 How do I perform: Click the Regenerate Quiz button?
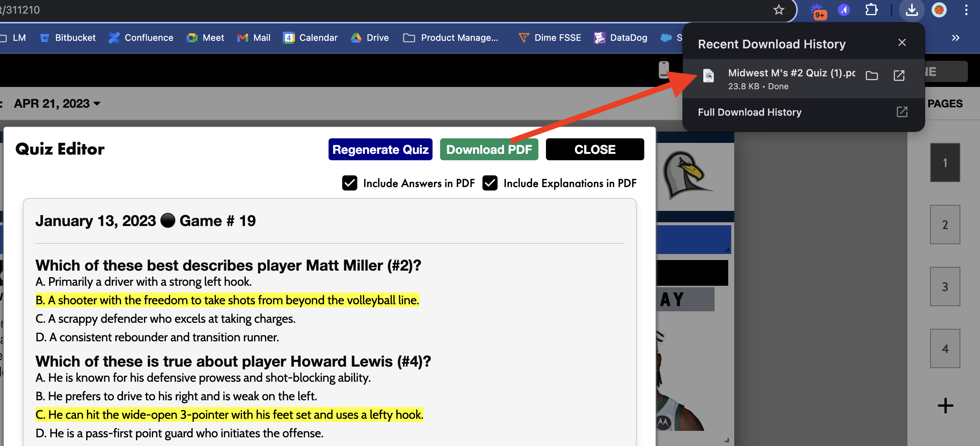(x=380, y=149)
